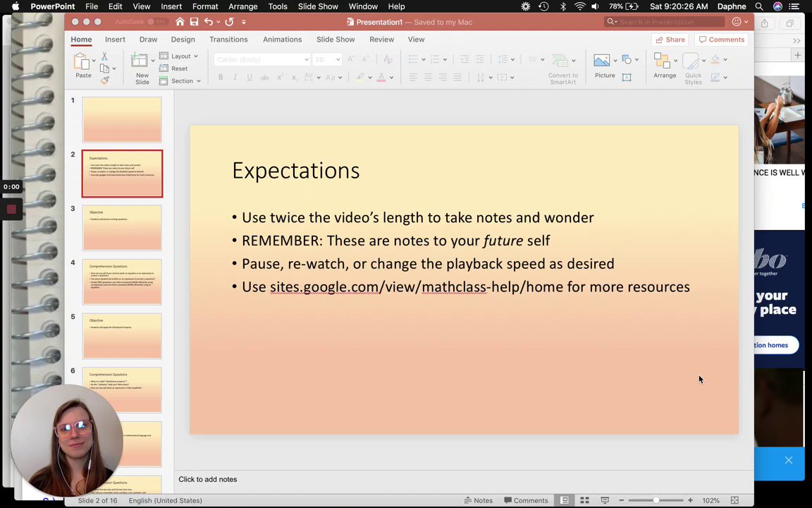Toggle Strikethrough formatting
This screenshot has width=812, height=508.
(x=264, y=77)
